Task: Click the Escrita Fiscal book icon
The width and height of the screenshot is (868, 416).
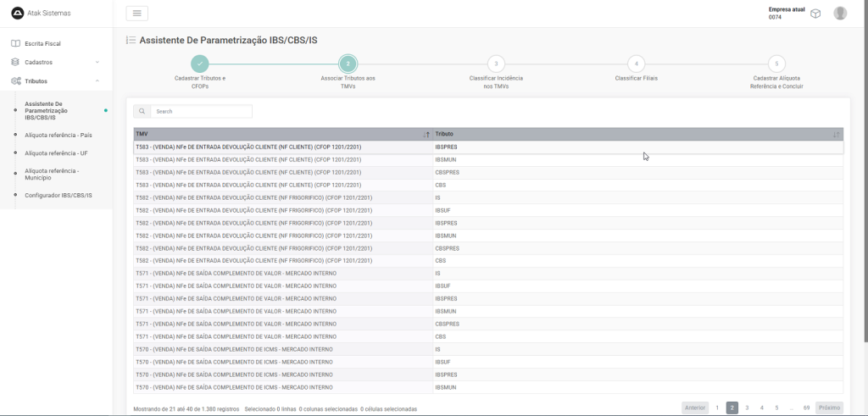Action: coord(15,43)
